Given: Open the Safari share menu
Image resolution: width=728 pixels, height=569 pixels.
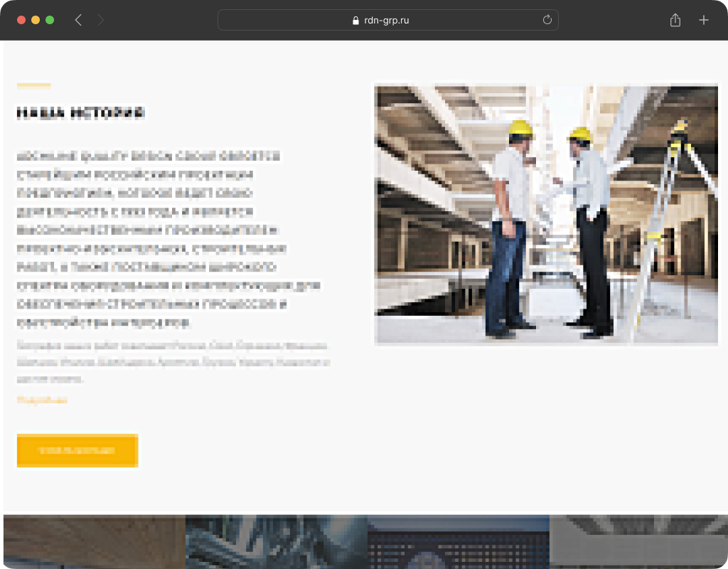Looking at the screenshot, I should click(675, 21).
